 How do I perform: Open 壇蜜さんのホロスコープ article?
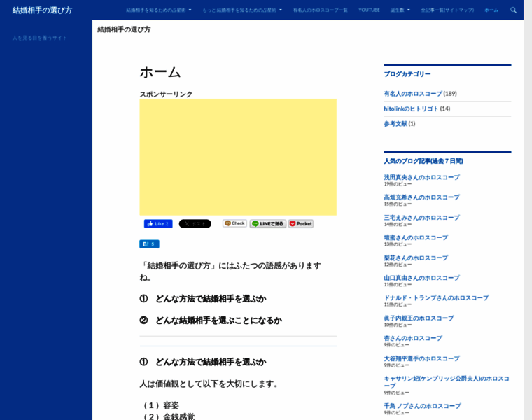tap(416, 237)
